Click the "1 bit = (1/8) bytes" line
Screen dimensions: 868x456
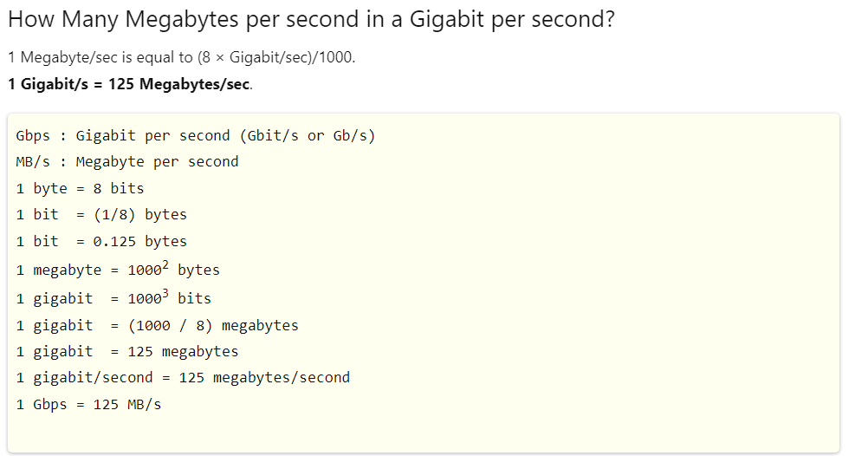(x=100, y=214)
